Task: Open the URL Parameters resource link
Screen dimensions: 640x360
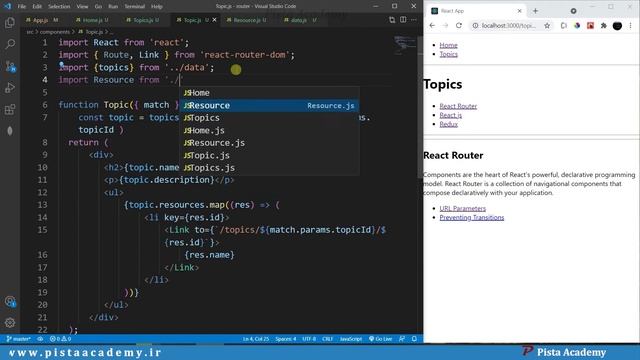Action: tap(462, 209)
